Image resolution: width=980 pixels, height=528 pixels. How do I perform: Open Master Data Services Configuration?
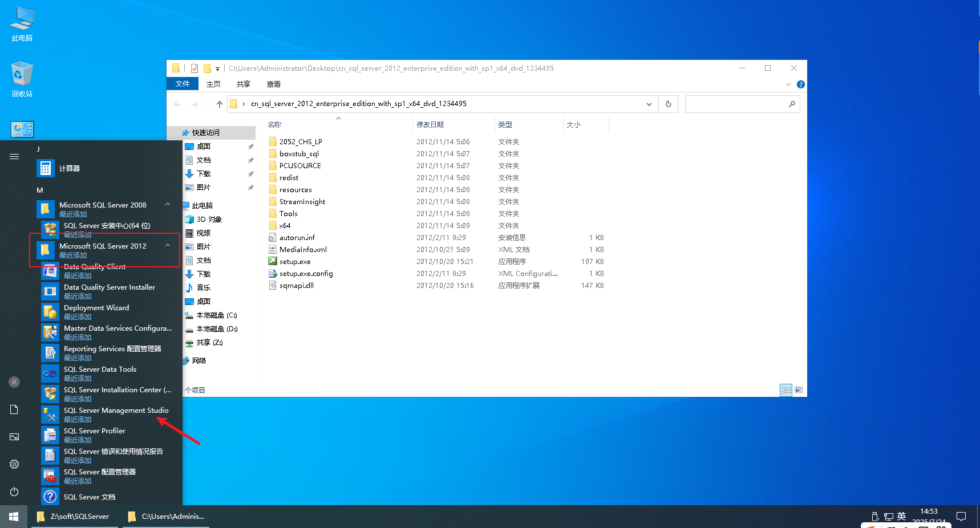[106, 332]
